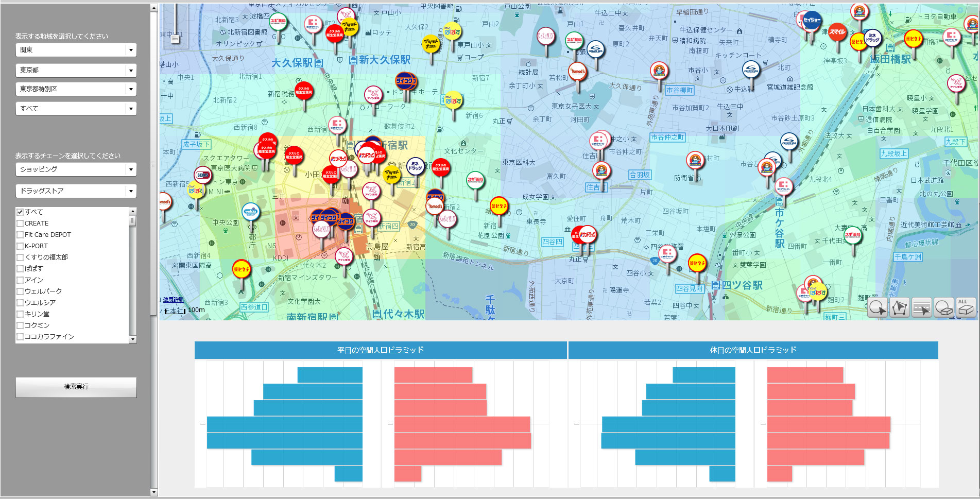Click the left panel scrollbar down arrow
Screen dimensions: 980x499
tap(153, 492)
